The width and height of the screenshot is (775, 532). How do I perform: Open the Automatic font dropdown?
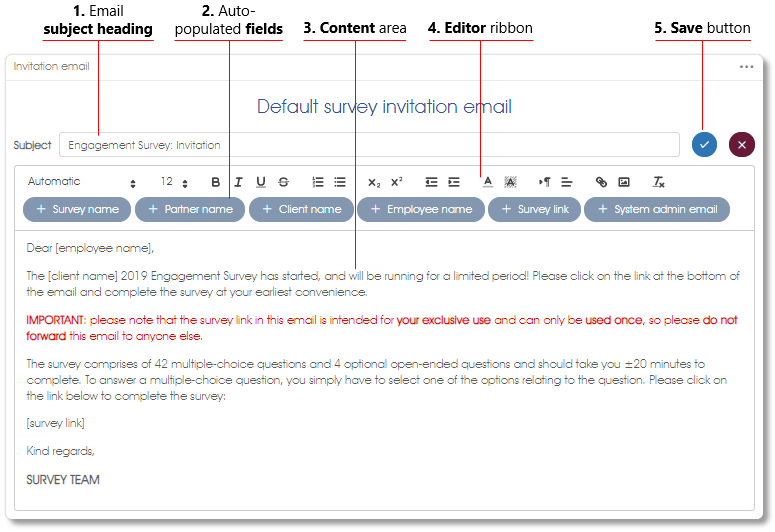pos(82,182)
